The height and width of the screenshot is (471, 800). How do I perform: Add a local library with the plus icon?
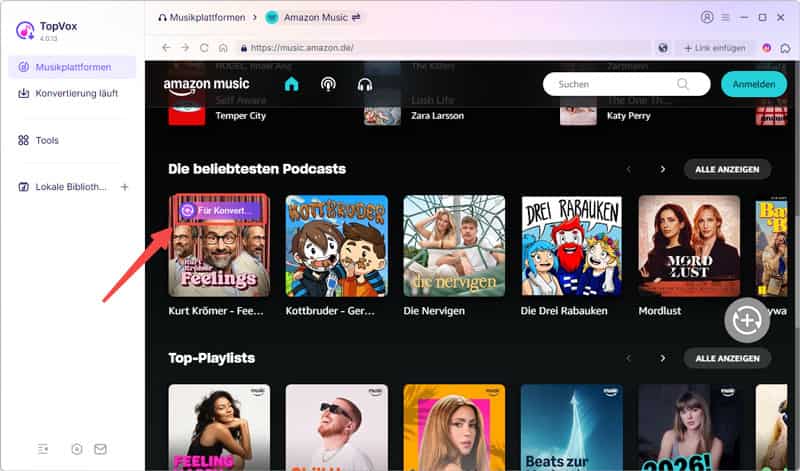tap(124, 187)
